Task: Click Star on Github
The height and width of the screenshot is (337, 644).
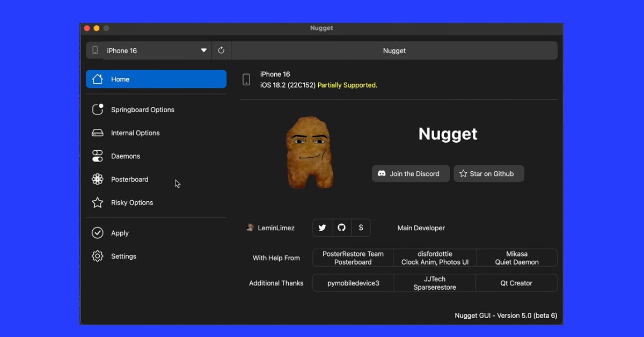Action: (488, 173)
